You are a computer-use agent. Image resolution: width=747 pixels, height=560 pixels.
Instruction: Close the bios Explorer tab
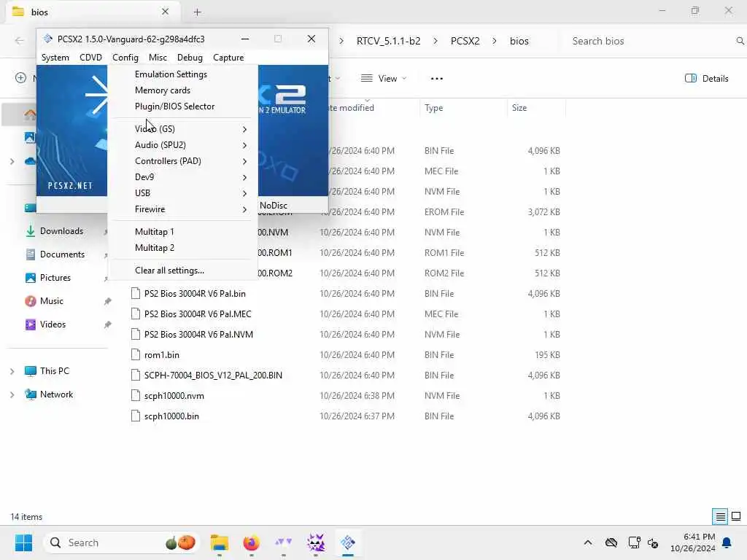(x=166, y=12)
